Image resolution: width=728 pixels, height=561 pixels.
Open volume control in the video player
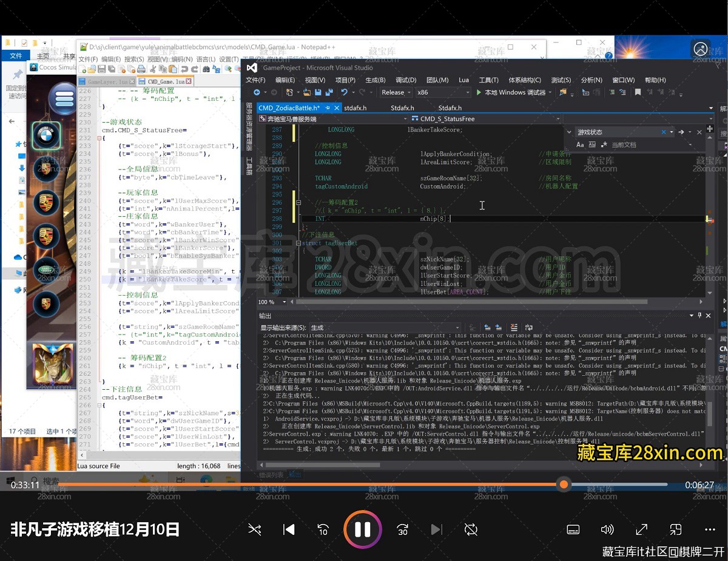pos(607,529)
